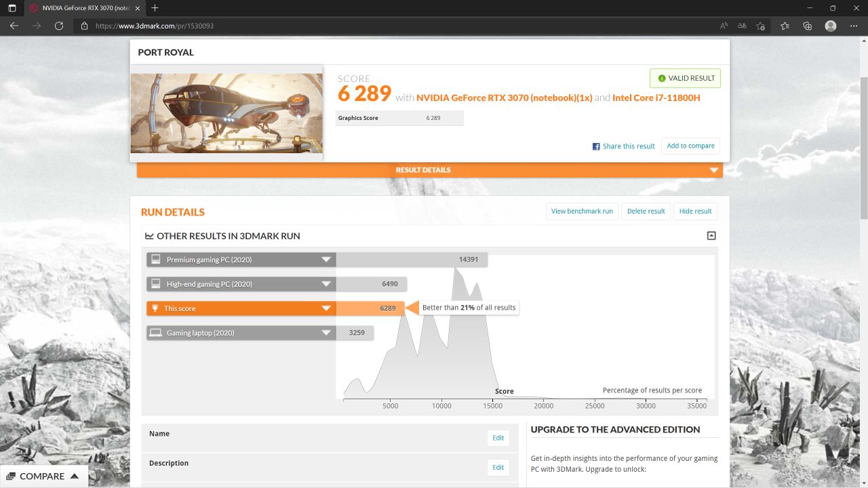
Task: Click the 3259 score bar value
Action: (x=357, y=333)
